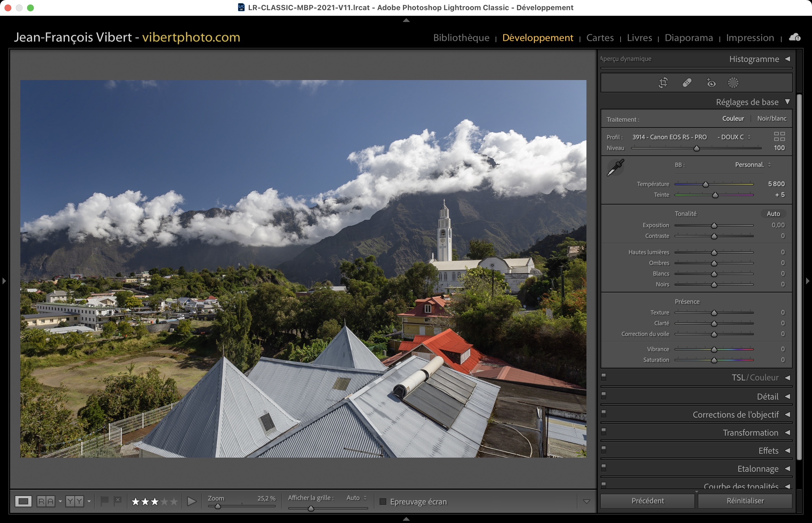Viewport: 812px width, 523px height.
Task: Click the Exposition slider handle
Action: (x=714, y=225)
